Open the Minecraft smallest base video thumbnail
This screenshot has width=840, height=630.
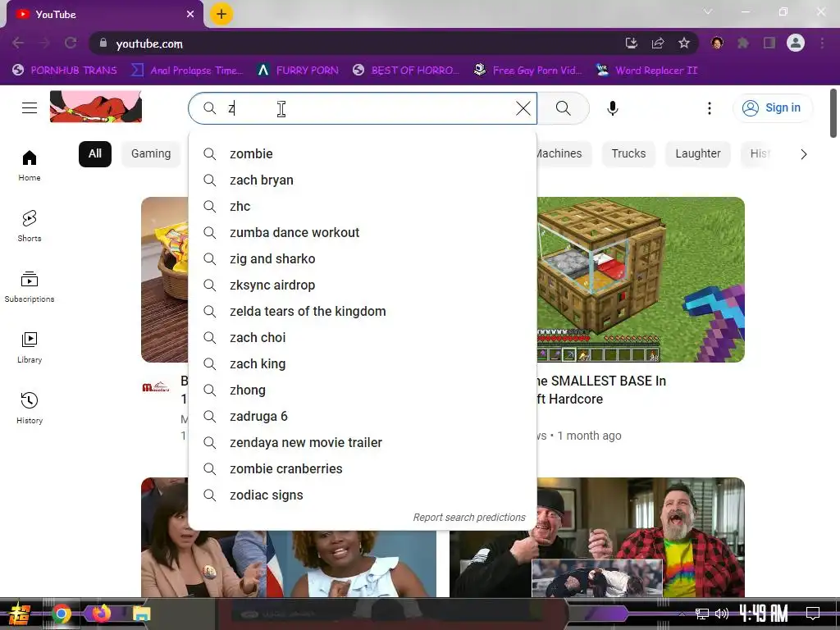[x=641, y=280]
